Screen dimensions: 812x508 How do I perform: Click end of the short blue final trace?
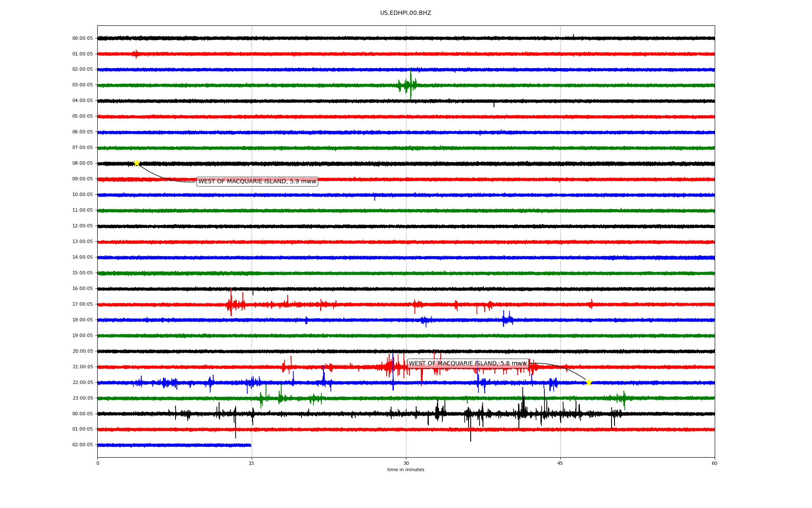click(x=250, y=445)
